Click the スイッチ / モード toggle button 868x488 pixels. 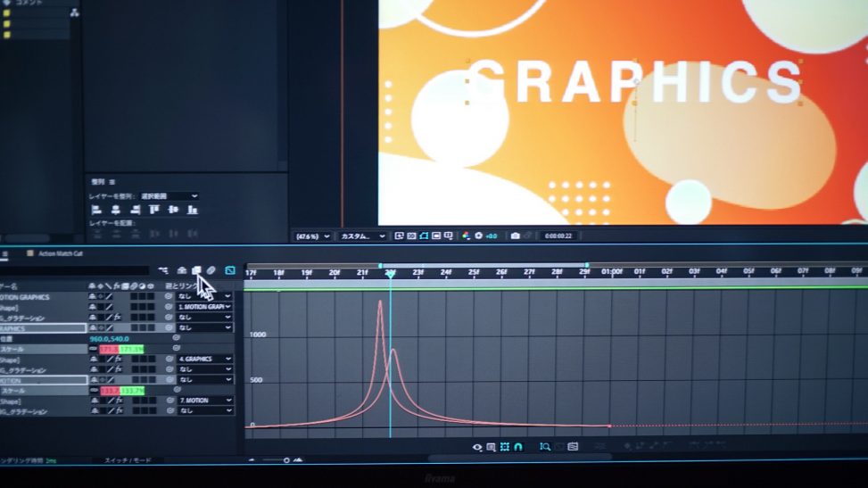tap(128, 460)
